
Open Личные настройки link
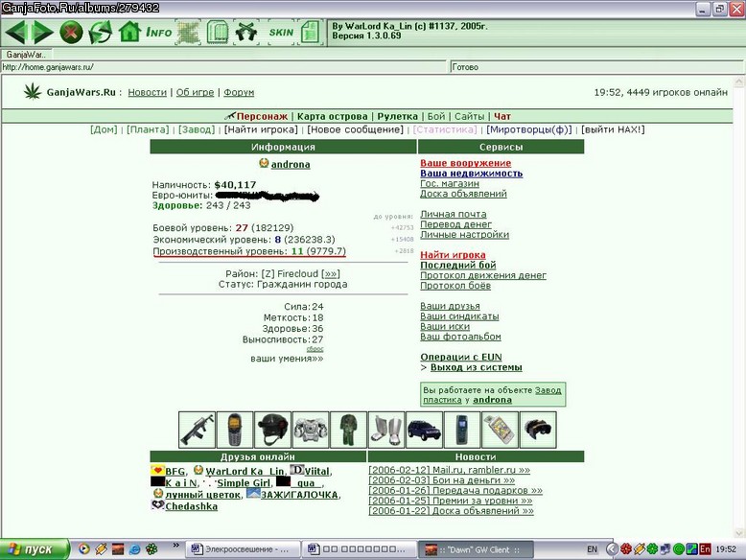coord(464,235)
